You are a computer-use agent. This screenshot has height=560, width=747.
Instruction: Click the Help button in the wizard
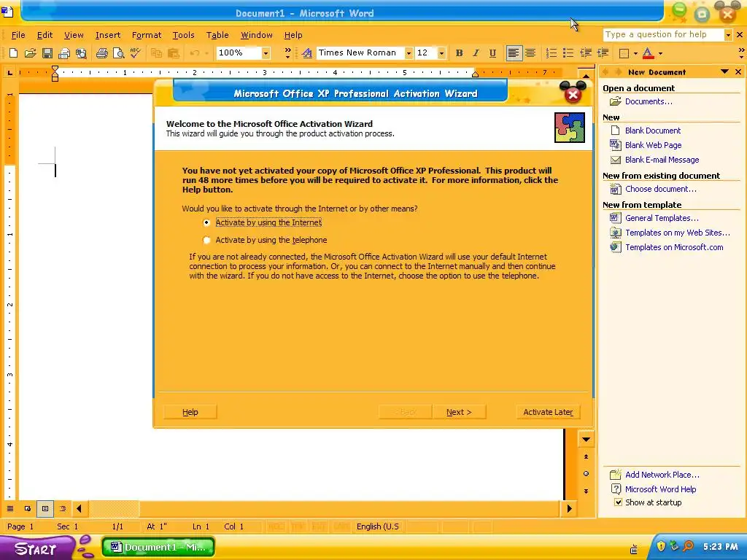(190, 412)
